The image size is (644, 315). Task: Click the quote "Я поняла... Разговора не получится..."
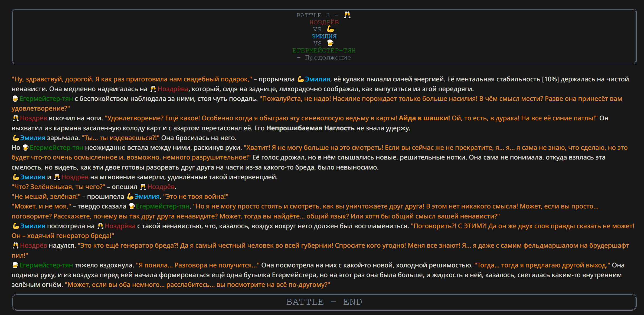(x=198, y=265)
